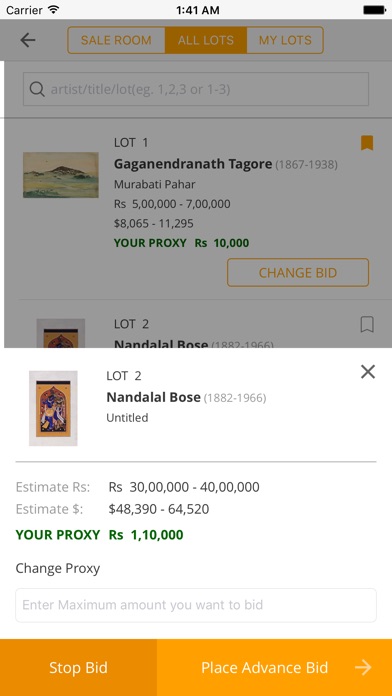Tap the search magnifier icon
The height and width of the screenshot is (696, 392).
[37, 90]
